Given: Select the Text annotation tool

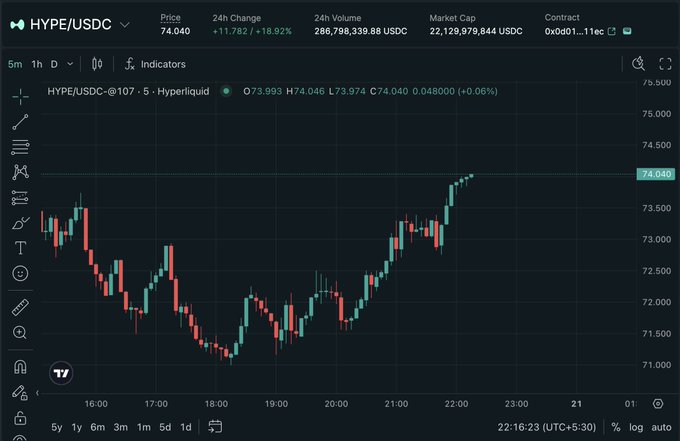Looking at the screenshot, I should coord(20,248).
